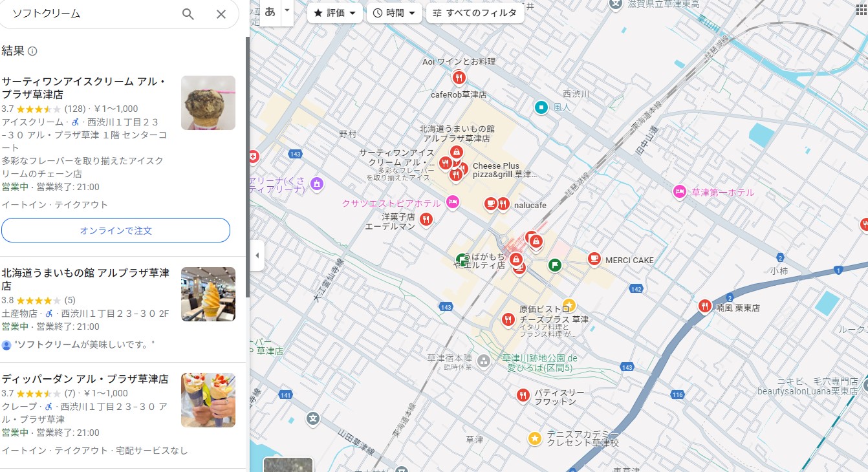
Task: Click the 原価ビストロ チーズプラス 草津 pin
Action: [508, 319]
